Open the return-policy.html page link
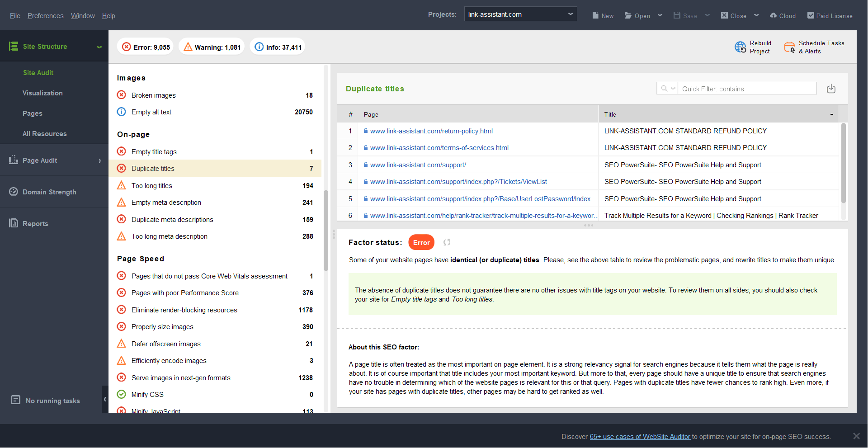Image resolution: width=868 pixels, height=448 pixels. pyautogui.click(x=431, y=131)
